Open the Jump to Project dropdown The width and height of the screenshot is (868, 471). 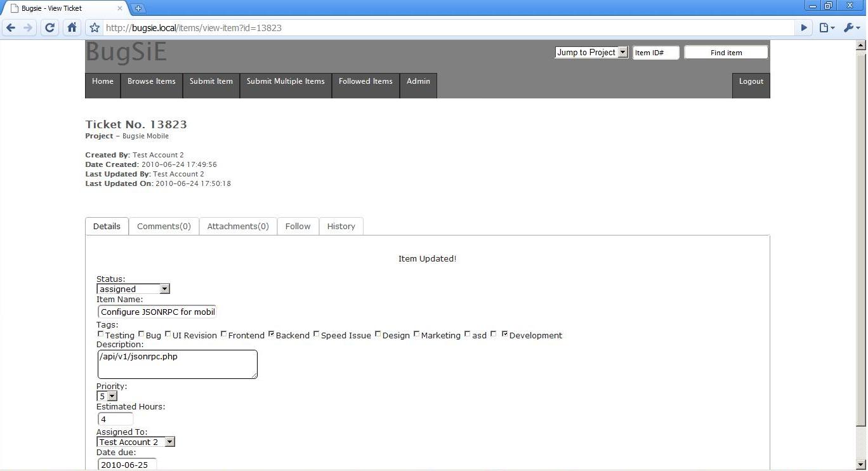point(591,53)
